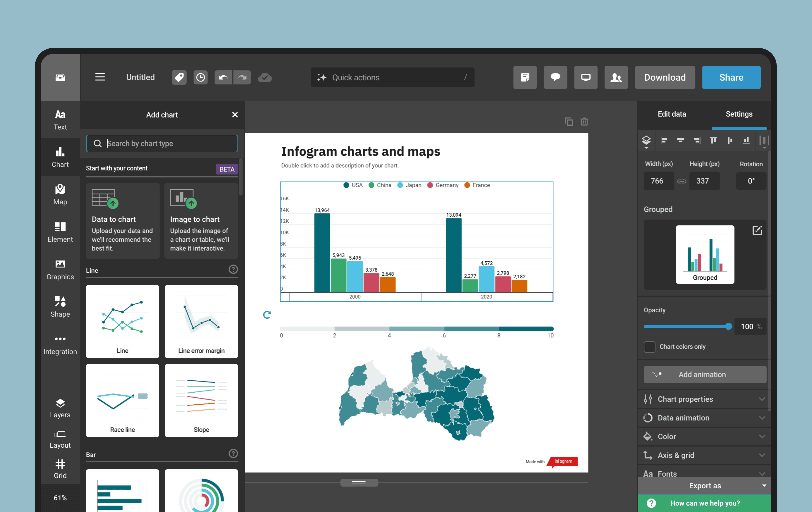The image size is (812, 512).
Task: Open version history clock icon
Action: [200, 78]
